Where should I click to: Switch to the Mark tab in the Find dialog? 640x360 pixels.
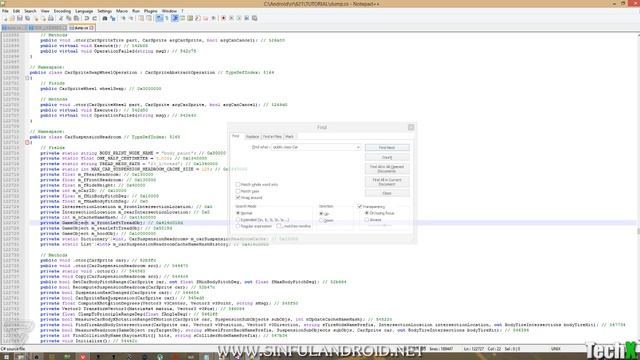[289, 137]
